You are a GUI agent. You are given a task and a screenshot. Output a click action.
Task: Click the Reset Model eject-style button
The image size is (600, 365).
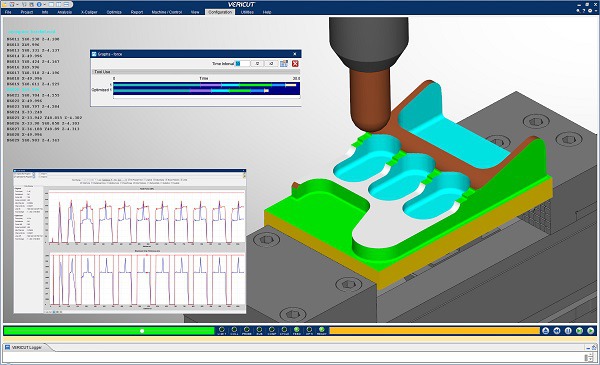pyautogui.click(x=546, y=331)
